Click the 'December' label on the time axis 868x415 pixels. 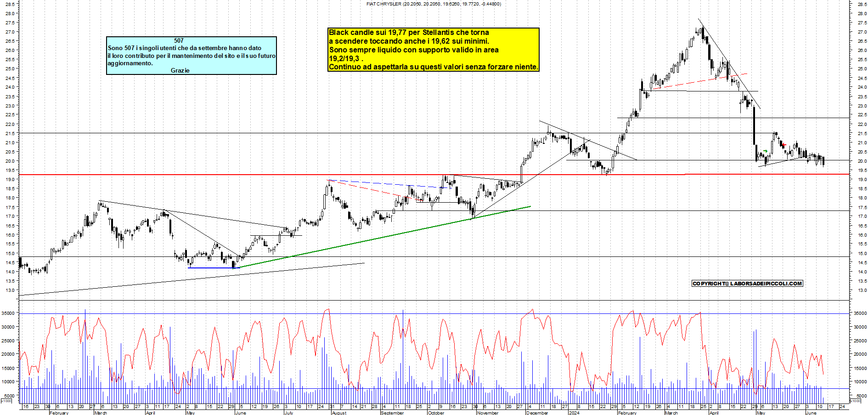tap(537, 413)
